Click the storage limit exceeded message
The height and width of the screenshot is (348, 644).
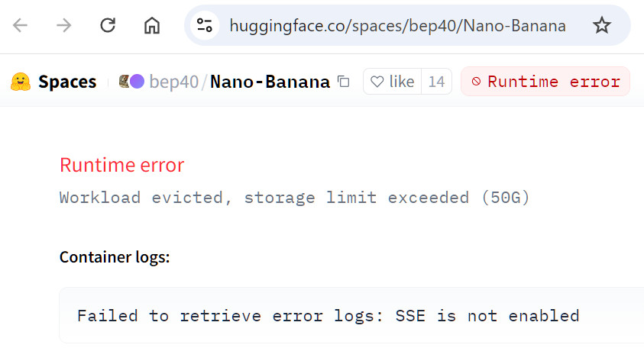point(294,198)
